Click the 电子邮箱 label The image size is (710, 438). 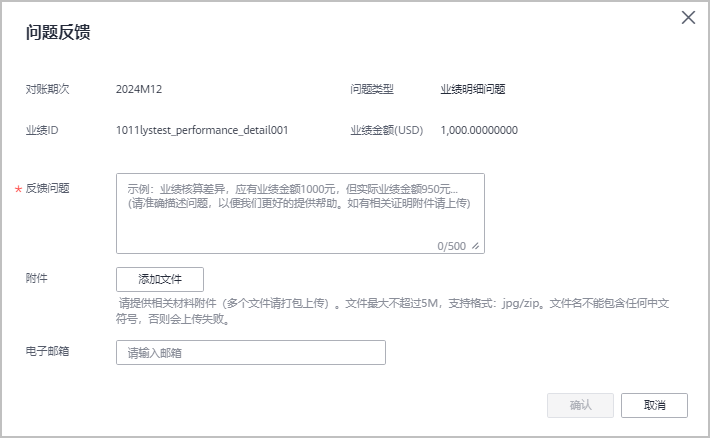pos(48,351)
